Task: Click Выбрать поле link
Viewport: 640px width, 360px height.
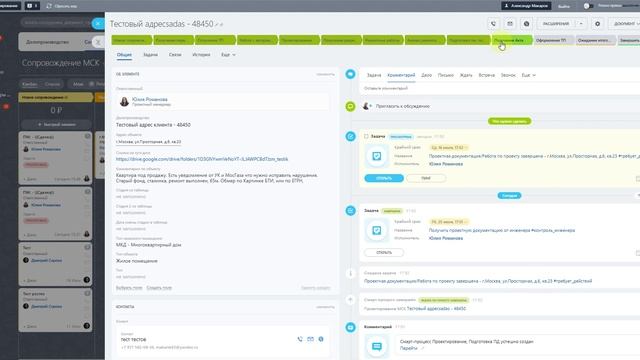Action: coord(129,288)
